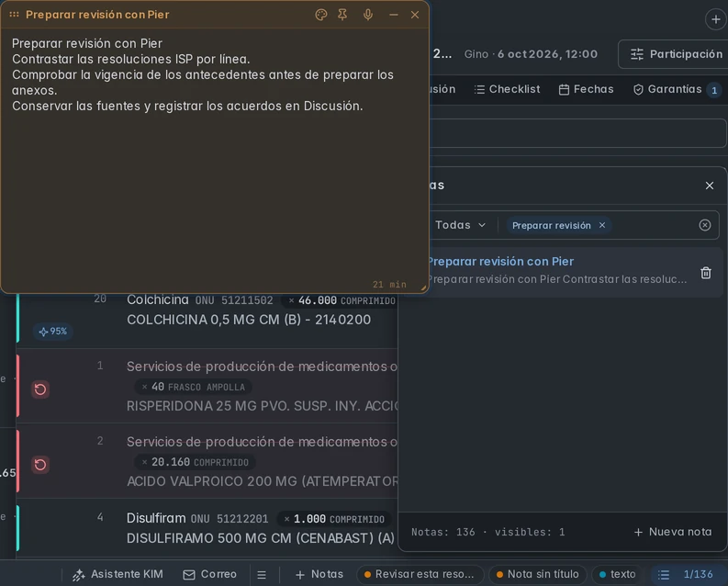Image resolution: width=728 pixels, height=586 pixels.
Task: Click the 20.160 COMPRIMIDO quantity badge
Action: click(195, 463)
